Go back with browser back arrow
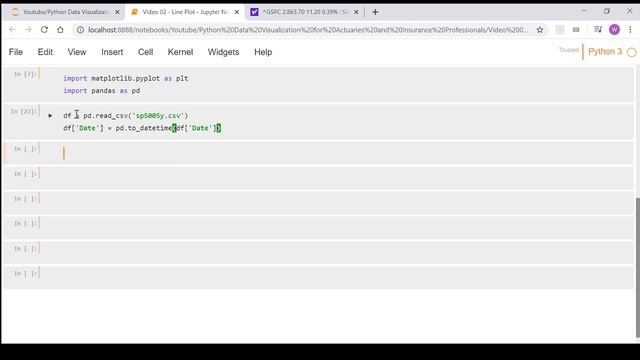640x360 pixels. [x=12, y=29]
